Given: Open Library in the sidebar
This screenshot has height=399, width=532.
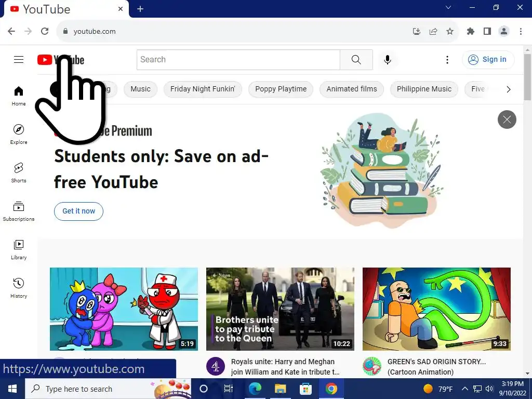Looking at the screenshot, I should pos(19,249).
